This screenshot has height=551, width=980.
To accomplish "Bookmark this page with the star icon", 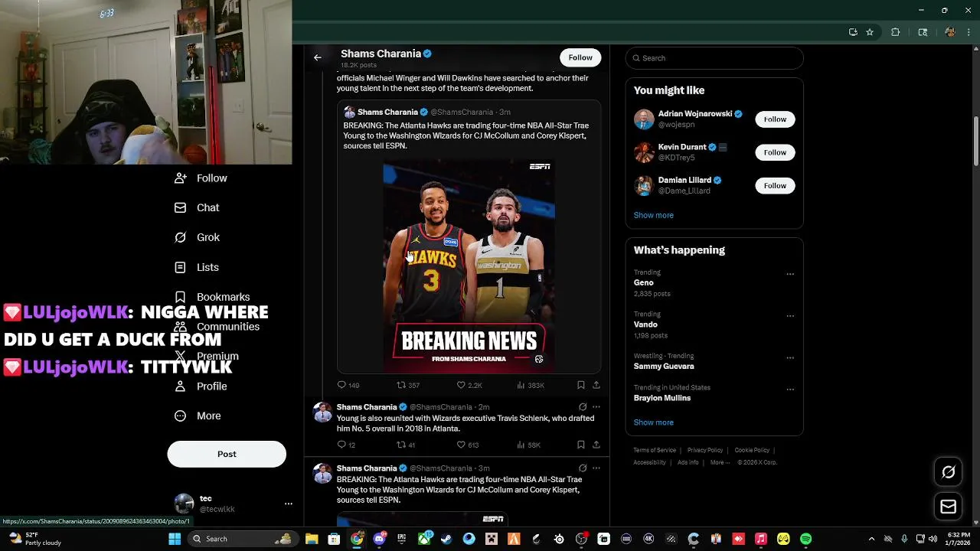I will [870, 32].
